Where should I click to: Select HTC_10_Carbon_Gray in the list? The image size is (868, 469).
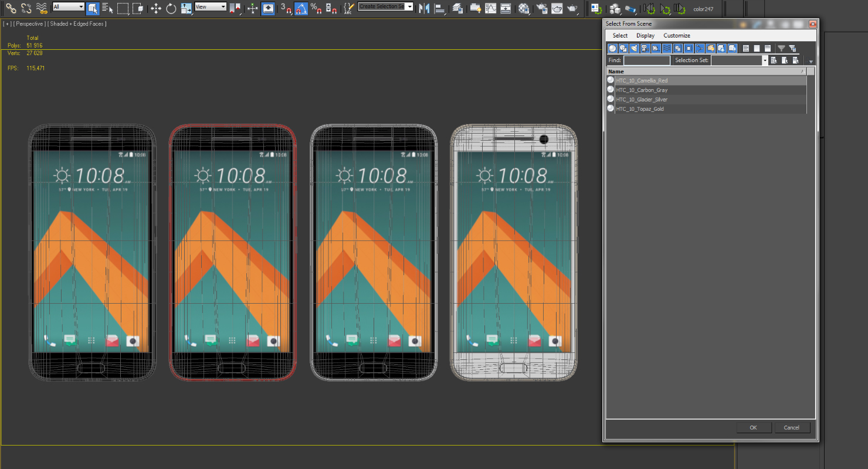[706, 90]
